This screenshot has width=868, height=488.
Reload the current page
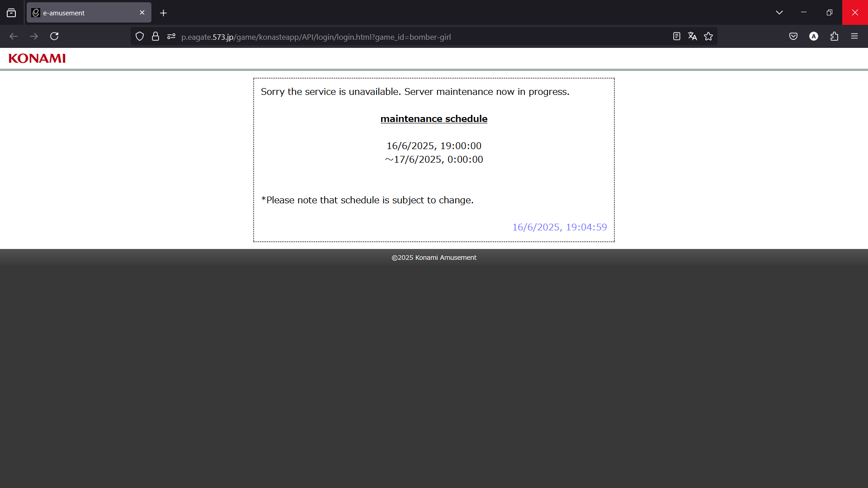coord(54,36)
